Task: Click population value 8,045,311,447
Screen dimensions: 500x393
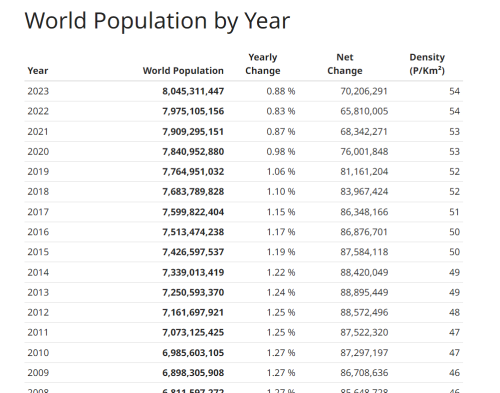Action: (193, 91)
